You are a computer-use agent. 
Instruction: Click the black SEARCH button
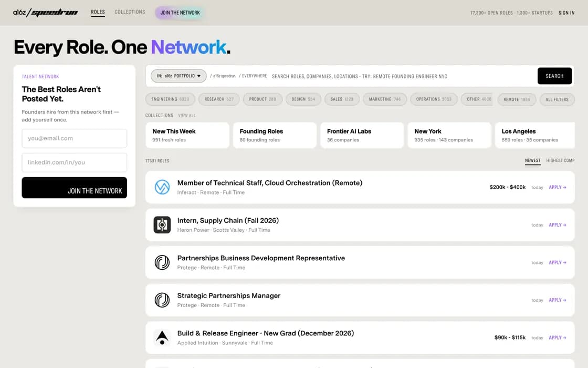coord(554,76)
